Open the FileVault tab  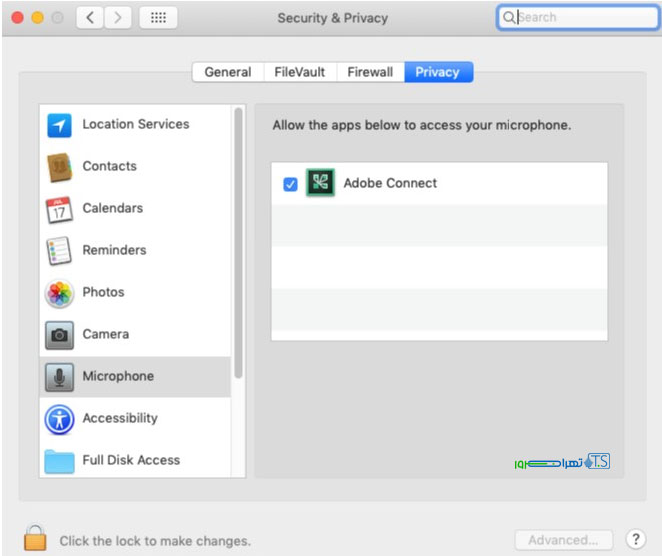300,72
